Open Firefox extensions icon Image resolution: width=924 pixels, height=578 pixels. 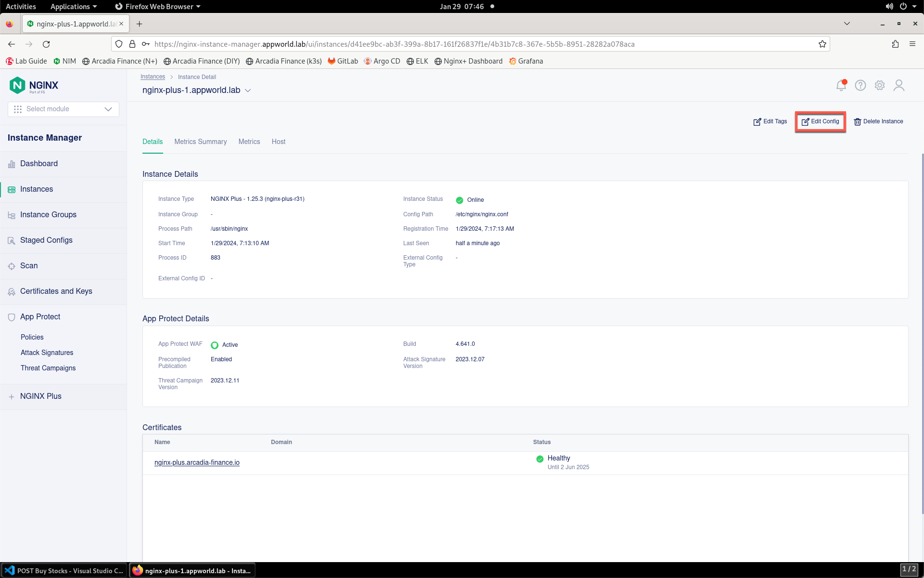[x=895, y=44]
